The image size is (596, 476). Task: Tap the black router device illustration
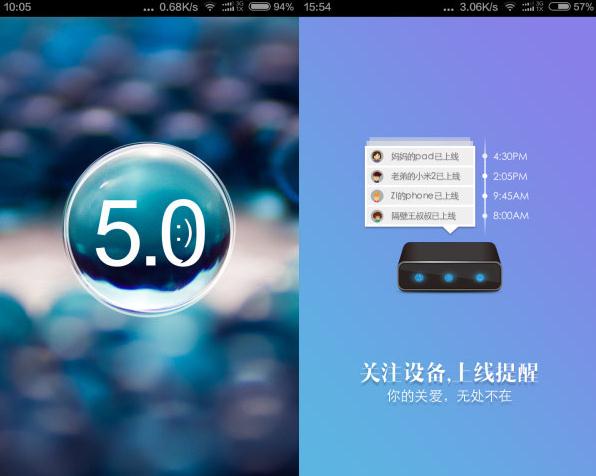(x=449, y=267)
